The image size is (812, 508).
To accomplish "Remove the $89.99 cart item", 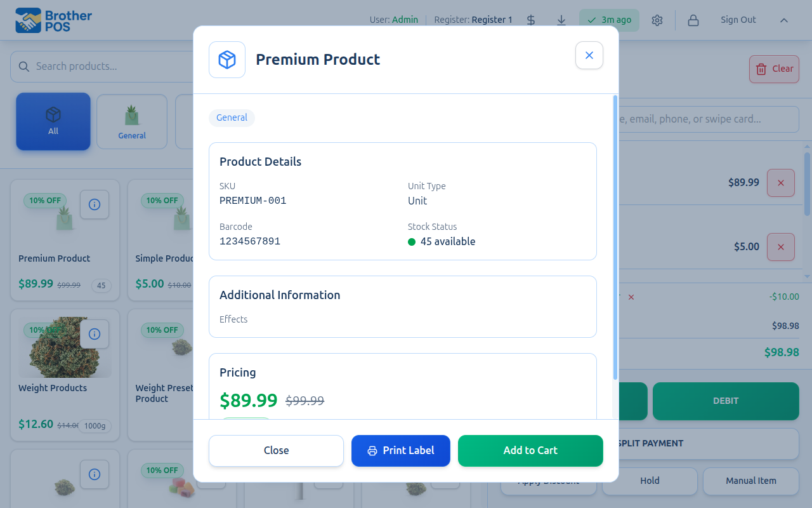I will (781, 183).
